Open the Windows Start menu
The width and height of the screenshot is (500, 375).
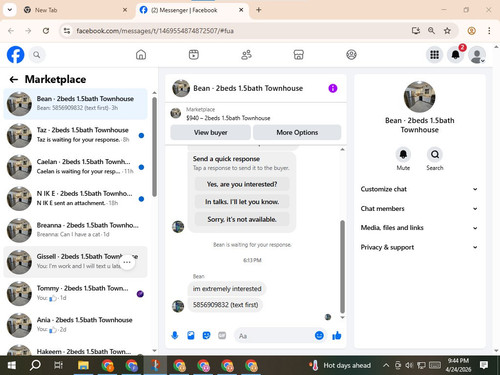point(11,365)
